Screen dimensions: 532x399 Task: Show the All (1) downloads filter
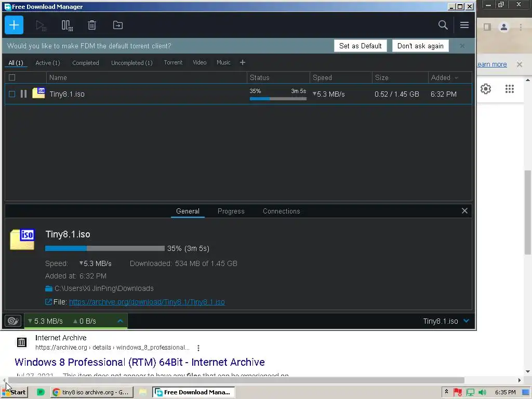16,63
